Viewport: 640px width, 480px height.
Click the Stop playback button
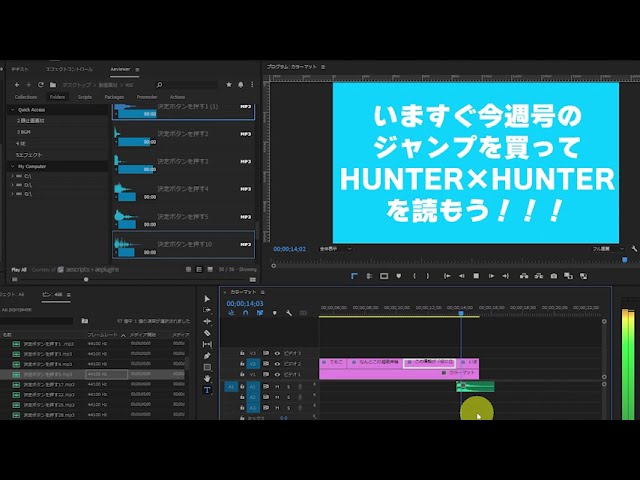[x=476, y=276]
